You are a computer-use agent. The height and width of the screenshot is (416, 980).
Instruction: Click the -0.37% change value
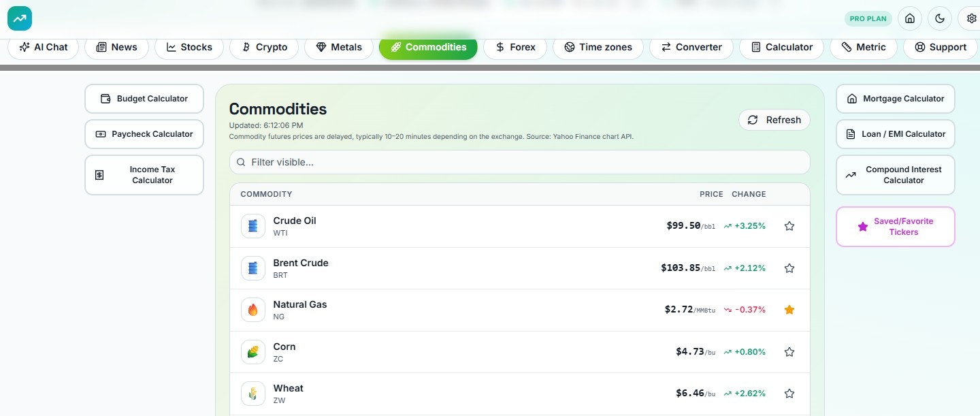coord(750,310)
